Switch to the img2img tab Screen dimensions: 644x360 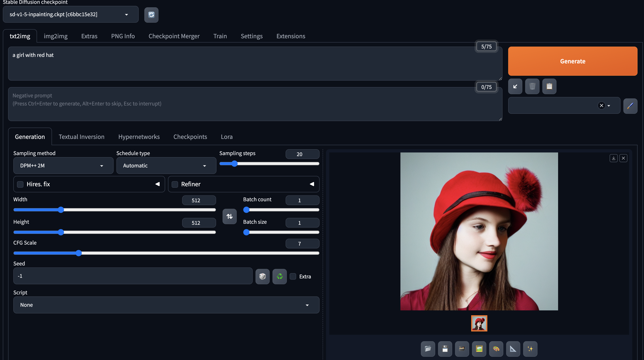coord(56,36)
